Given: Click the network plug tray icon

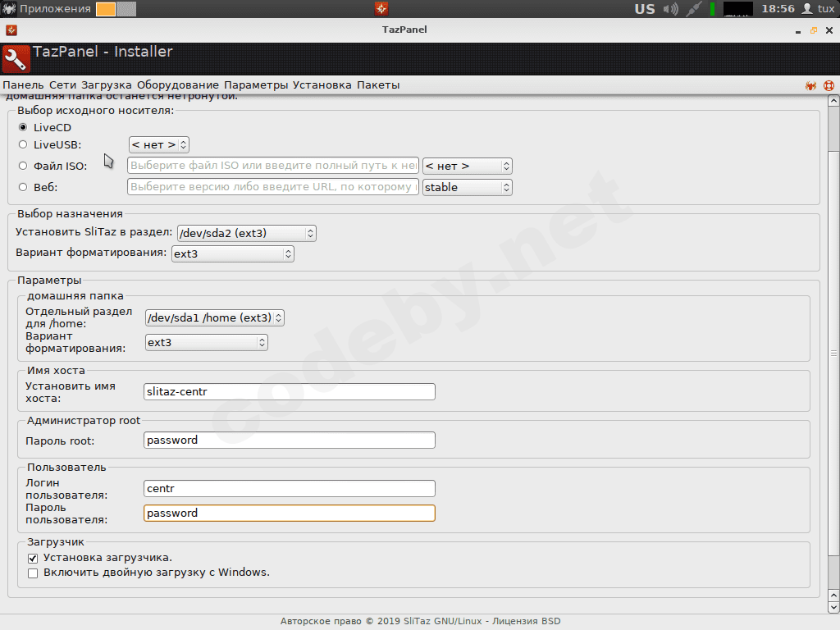Looking at the screenshot, I should 694,8.
